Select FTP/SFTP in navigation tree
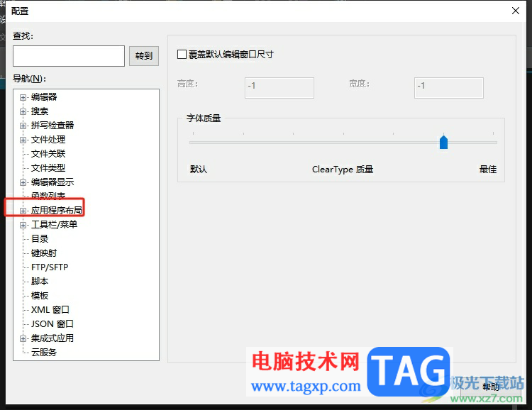 [50, 267]
